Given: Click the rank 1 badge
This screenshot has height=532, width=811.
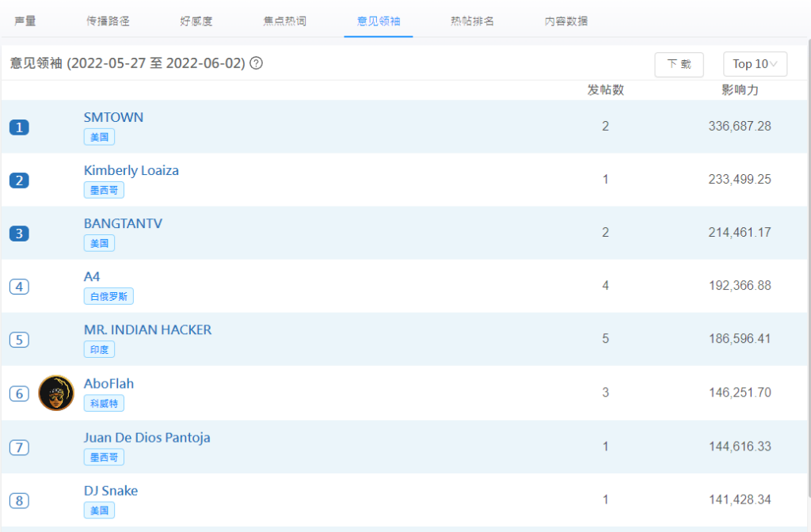Looking at the screenshot, I should point(19,127).
